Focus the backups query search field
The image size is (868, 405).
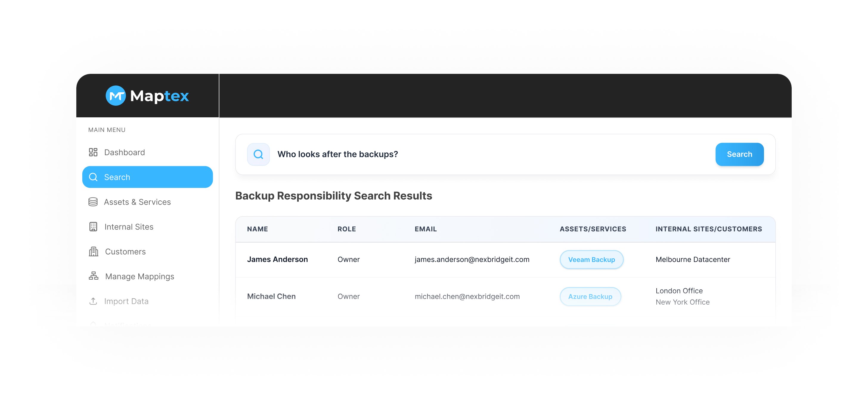492,154
